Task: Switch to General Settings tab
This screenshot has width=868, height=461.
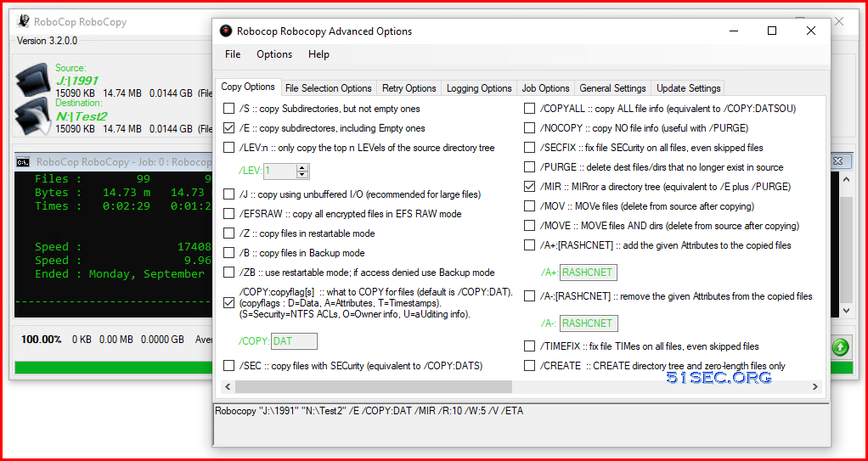Action: coord(612,88)
